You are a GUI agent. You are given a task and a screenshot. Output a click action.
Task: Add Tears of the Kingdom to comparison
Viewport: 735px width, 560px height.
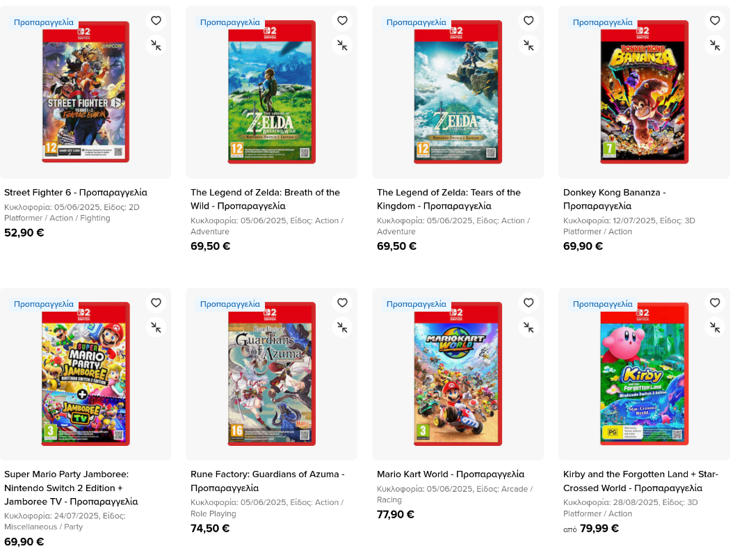[528, 45]
